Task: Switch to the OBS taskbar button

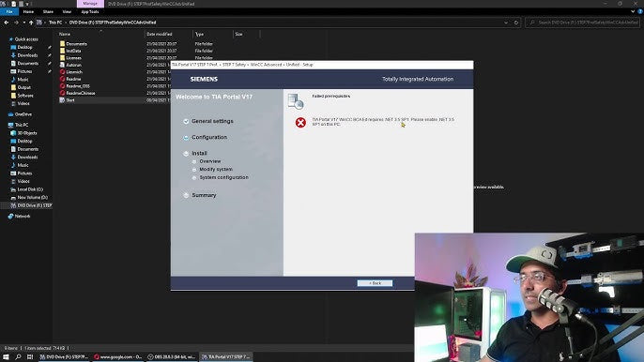Action: (172, 357)
